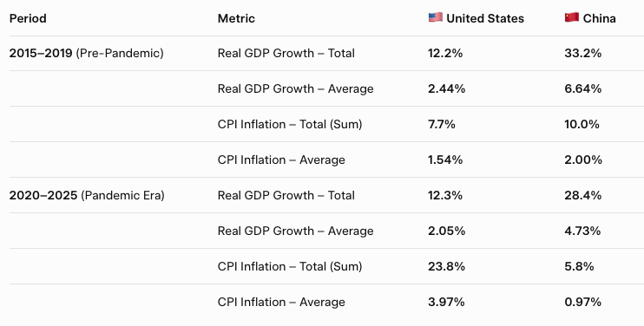Click the US 7.7% CPI inflation total

(442, 124)
